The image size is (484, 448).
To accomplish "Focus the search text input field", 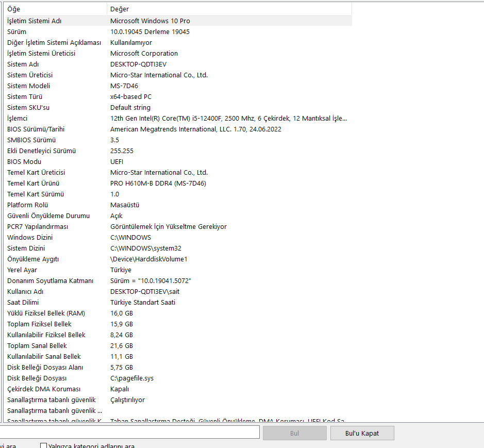I will tap(130, 432).
